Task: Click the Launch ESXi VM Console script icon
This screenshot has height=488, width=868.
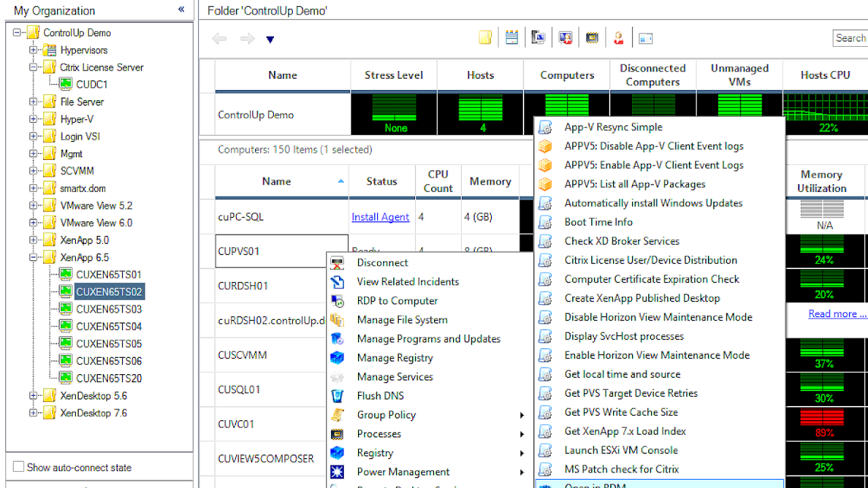Action: [545, 450]
